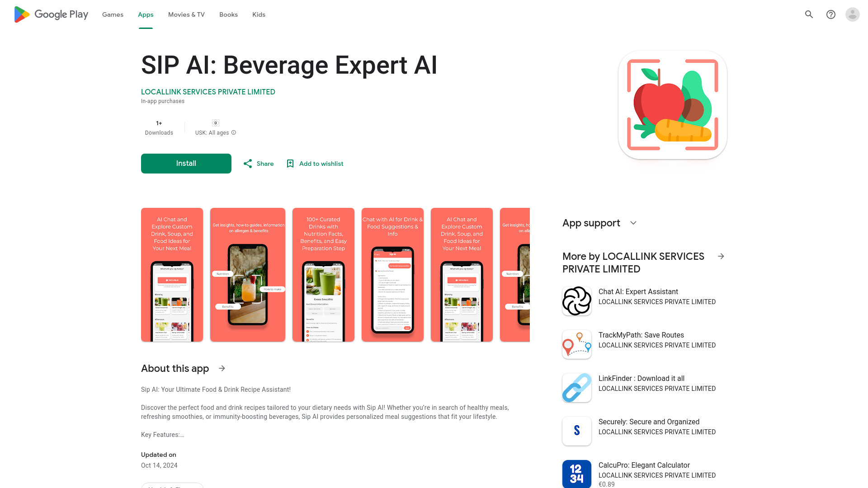The height and width of the screenshot is (488, 868).
Task: Click the Securely Secure and Organized app thumbnail
Action: [576, 431]
